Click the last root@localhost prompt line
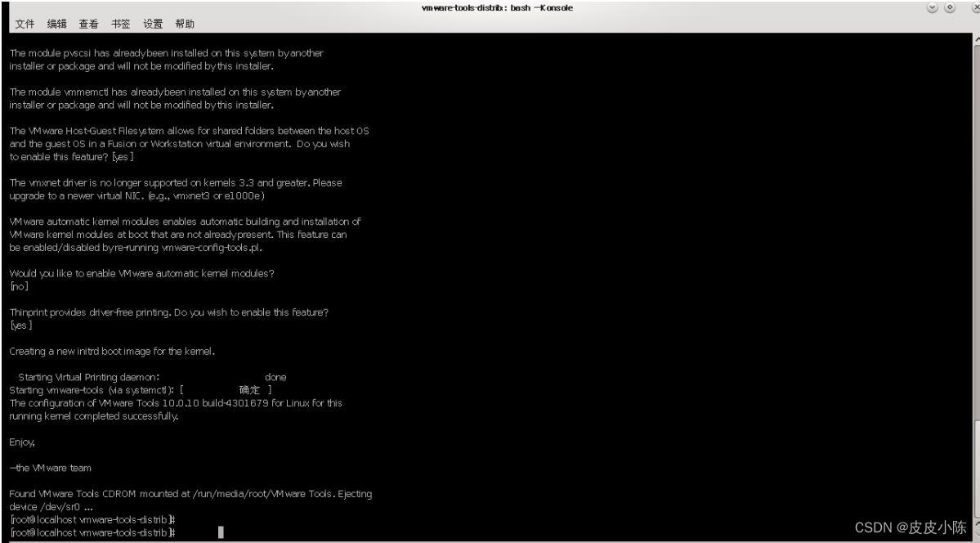The height and width of the screenshot is (543, 980). tap(92, 533)
